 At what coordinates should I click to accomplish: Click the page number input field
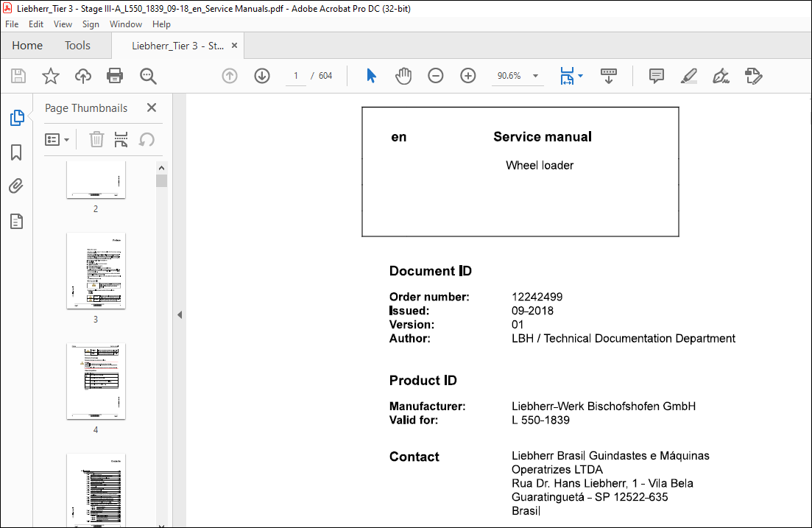296,76
